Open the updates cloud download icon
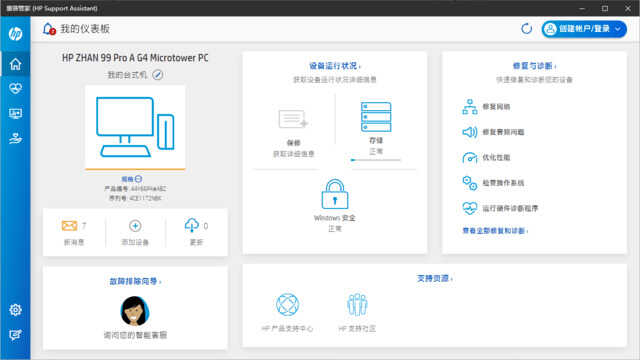This screenshot has height=360, width=640. [x=191, y=225]
